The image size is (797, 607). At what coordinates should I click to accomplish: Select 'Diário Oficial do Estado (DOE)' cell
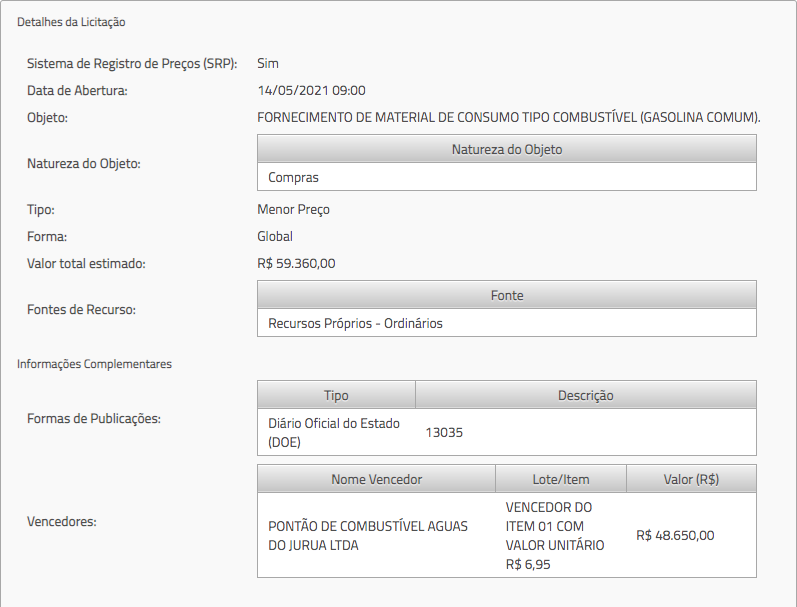[334, 432]
